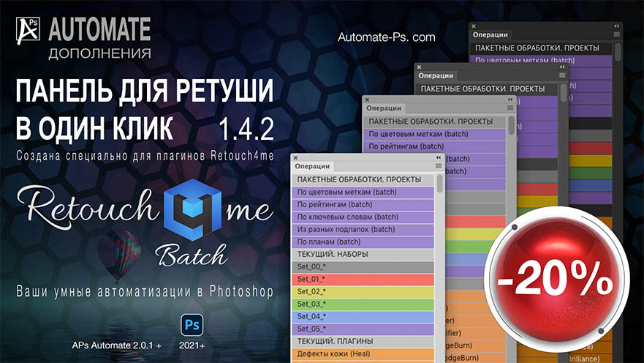Click the frontmost panel's vertical scrollbar
The height and width of the screenshot is (363, 644).
[x=440, y=184]
